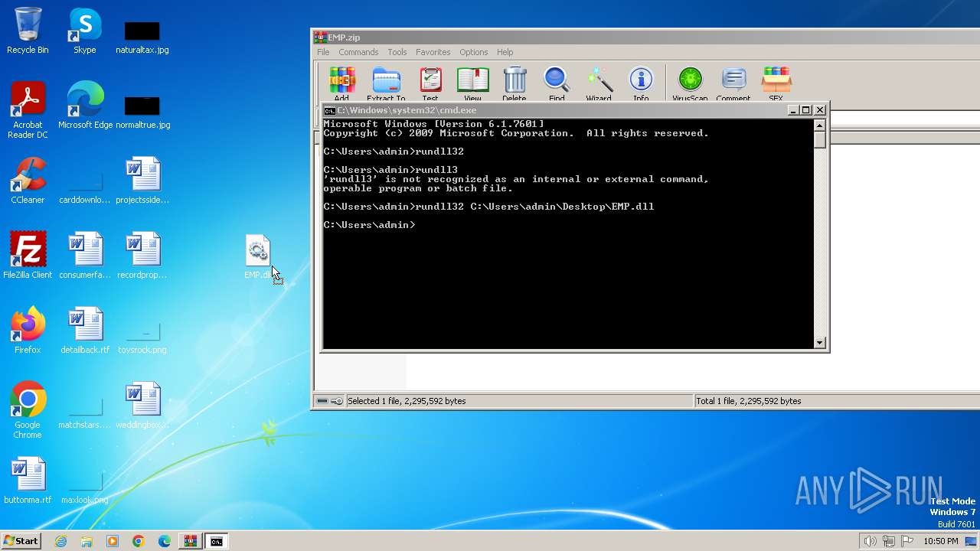
Task: Select the naturaltax.jpg desktop file
Action: point(142,37)
